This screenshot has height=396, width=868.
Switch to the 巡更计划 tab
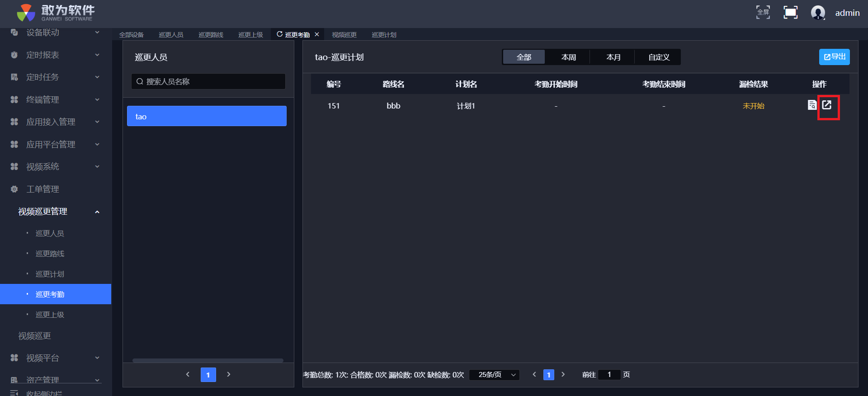tap(384, 35)
